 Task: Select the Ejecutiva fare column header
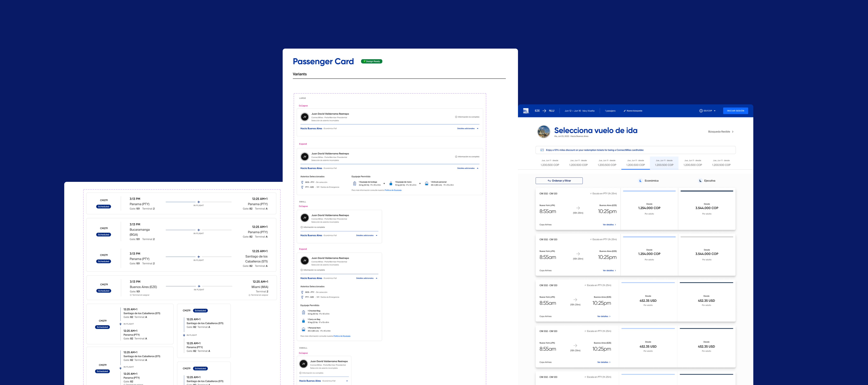point(707,181)
